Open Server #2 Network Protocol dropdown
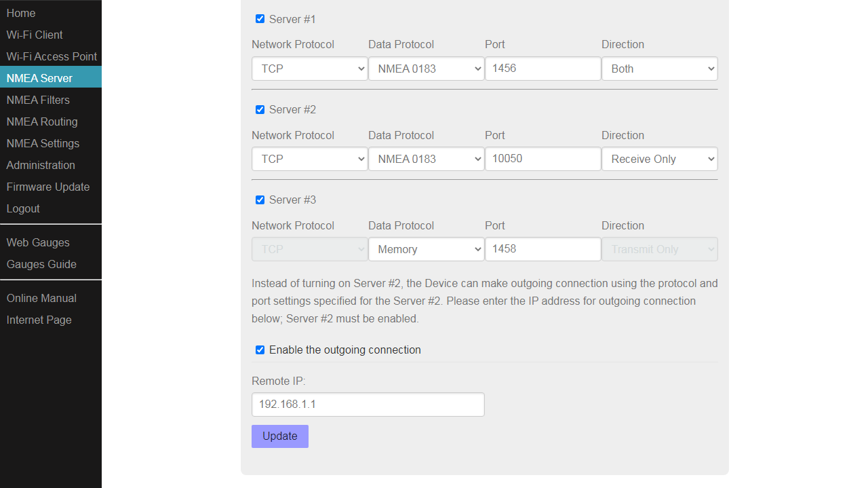Screen dimensions: 868x488 pos(309,159)
